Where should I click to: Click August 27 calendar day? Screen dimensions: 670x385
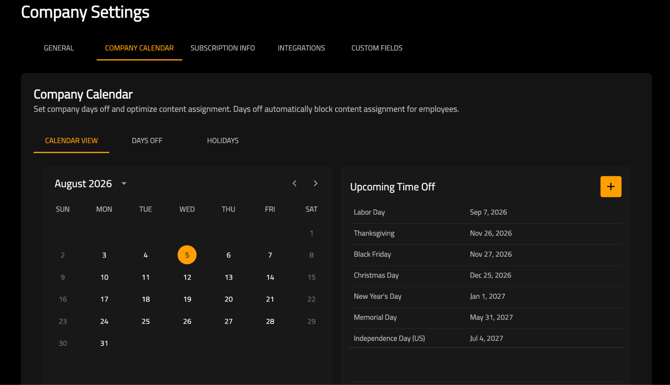click(x=229, y=321)
